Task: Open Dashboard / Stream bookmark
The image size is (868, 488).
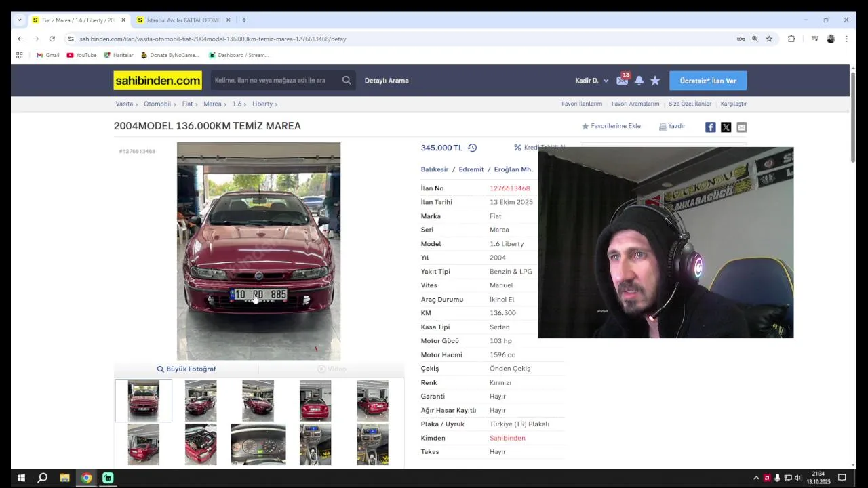Action: click(x=238, y=55)
